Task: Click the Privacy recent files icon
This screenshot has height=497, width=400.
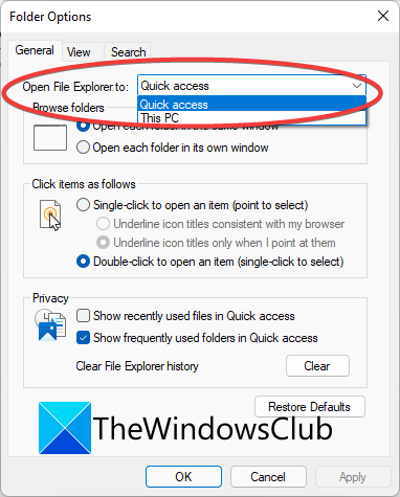Action: tap(50, 325)
